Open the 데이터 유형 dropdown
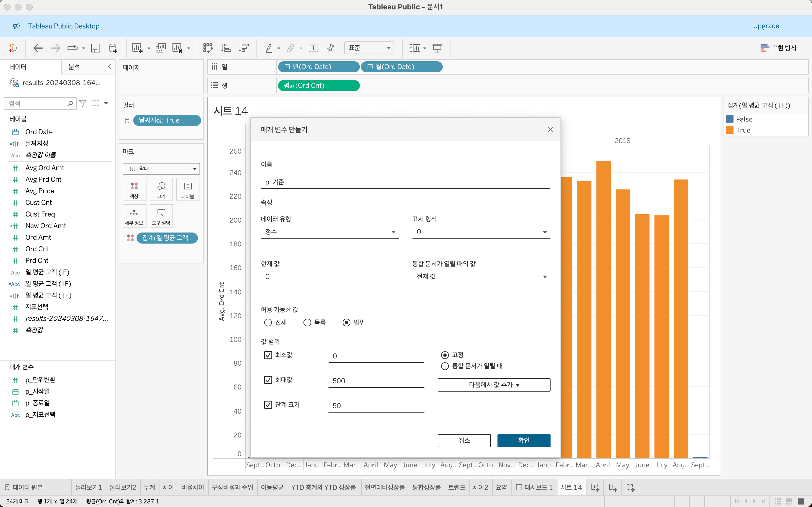This screenshot has height=507, width=812. tap(329, 232)
